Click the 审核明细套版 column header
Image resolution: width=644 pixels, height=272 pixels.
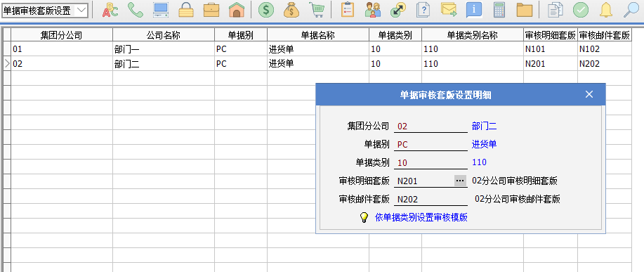(551, 35)
